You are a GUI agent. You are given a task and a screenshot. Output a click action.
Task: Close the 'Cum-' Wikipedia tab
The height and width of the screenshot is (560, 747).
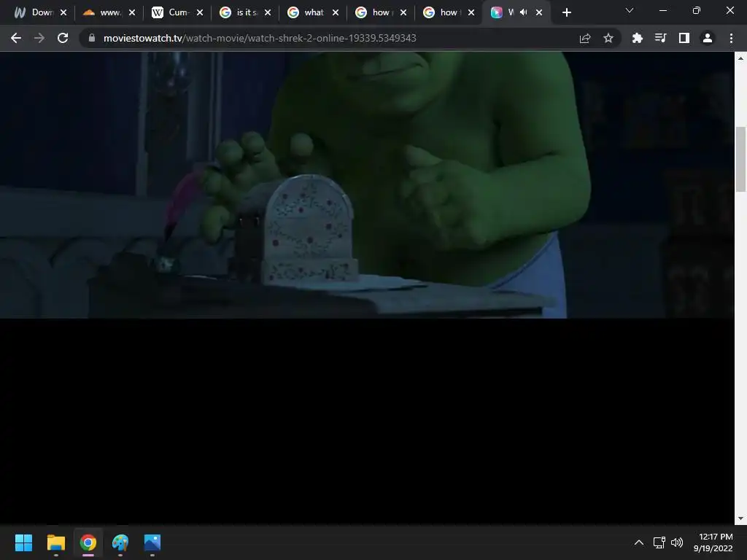point(200,12)
